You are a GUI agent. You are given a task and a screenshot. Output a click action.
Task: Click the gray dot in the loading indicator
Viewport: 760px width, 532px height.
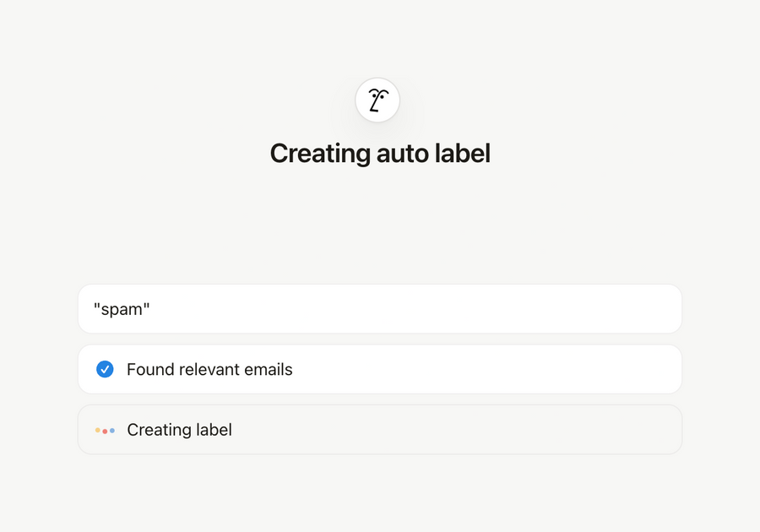[105, 431]
